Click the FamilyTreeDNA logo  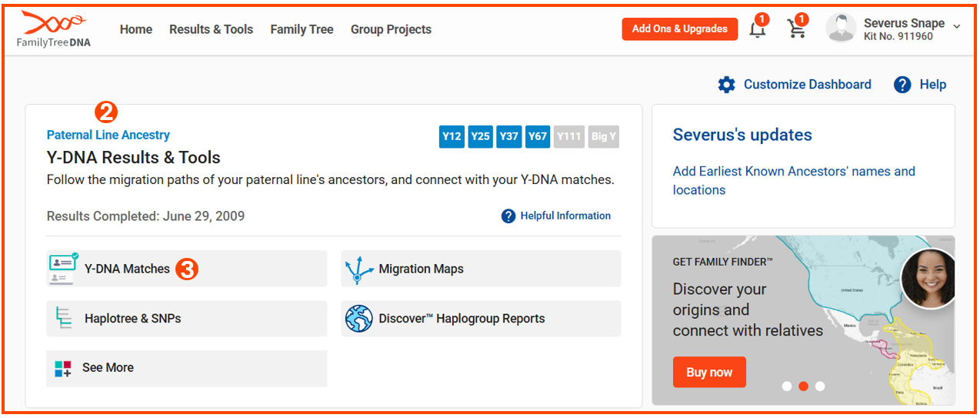point(53,29)
